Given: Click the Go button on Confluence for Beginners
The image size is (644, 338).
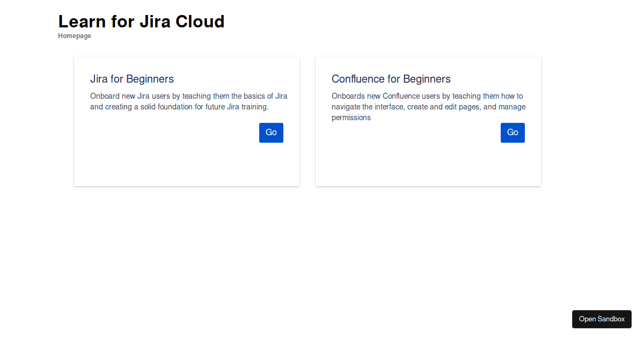Looking at the screenshot, I should coord(512,133).
